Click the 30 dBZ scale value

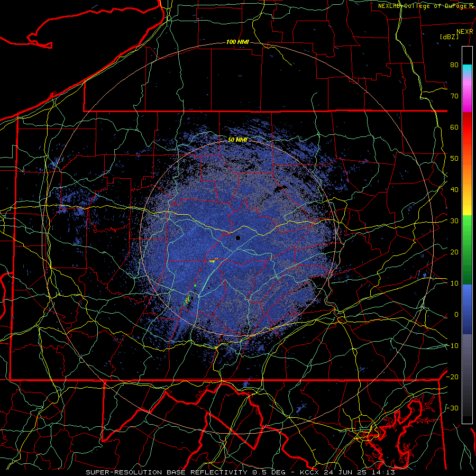click(x=454, y=221)
